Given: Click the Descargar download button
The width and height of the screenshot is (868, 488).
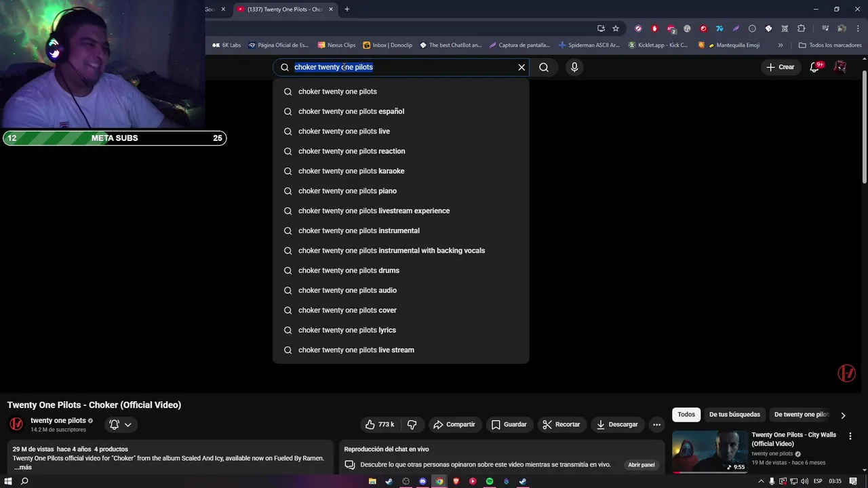Looking at the screenshot, I should pyautogui.click(x=617, y=424).
